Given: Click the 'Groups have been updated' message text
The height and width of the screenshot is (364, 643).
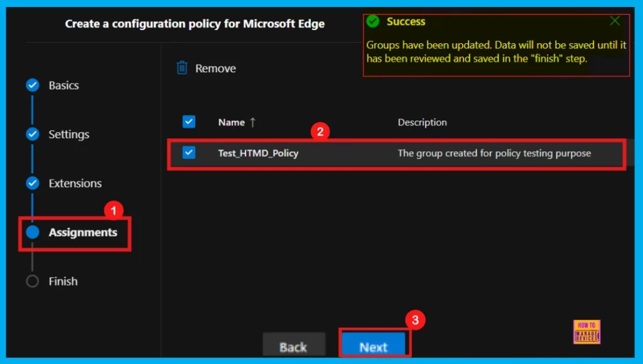Looking at the screenshot, I should point(496,51).
